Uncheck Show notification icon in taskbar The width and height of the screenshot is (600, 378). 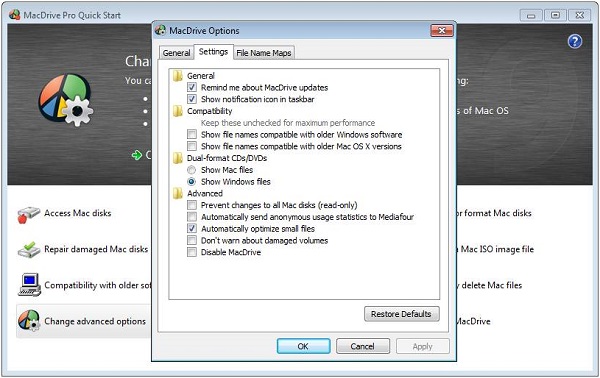(192, 99)
